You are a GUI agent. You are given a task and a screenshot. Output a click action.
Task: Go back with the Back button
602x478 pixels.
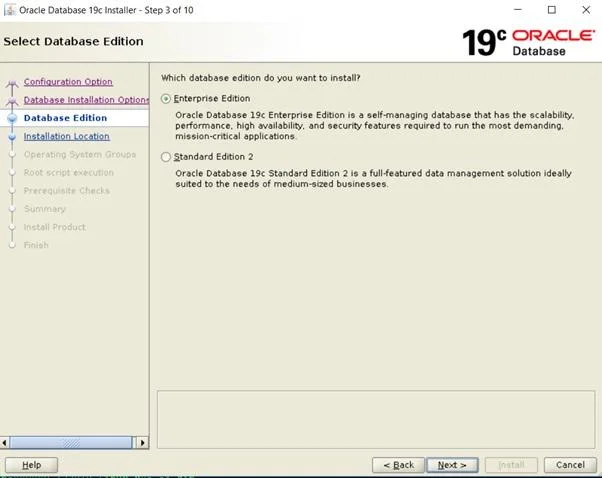click(x=396, y=465)
